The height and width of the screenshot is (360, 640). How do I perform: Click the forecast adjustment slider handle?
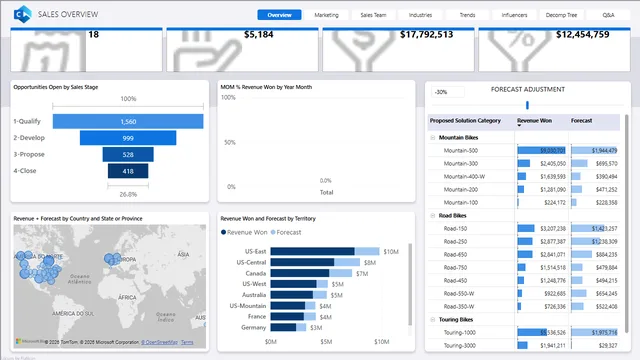tap(527, 105)
